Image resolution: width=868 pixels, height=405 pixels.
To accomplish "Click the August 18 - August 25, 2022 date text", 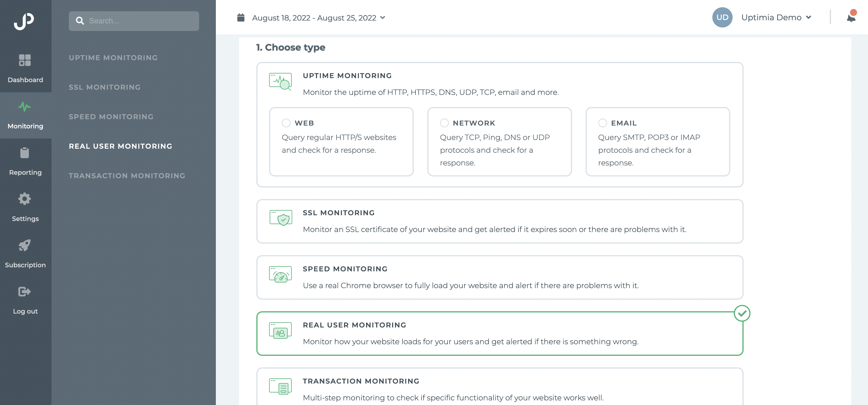I will (x=314, y=18).
